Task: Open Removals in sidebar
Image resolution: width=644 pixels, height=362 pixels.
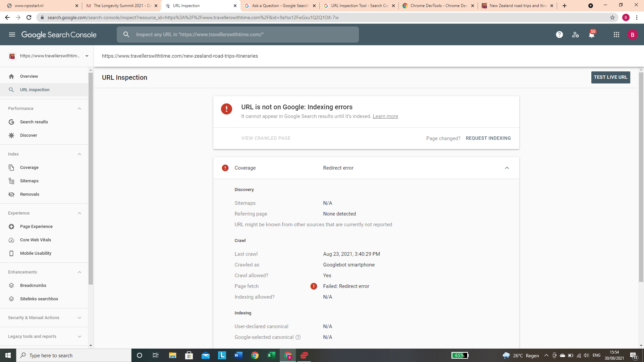Action: point(30,194)
